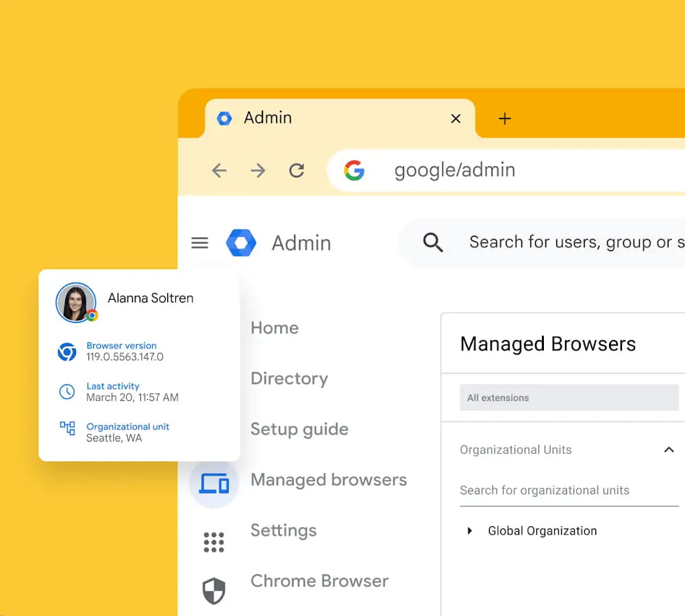
Task: Select Directory in the sidebar menu
Action: (x=289, y=378)
